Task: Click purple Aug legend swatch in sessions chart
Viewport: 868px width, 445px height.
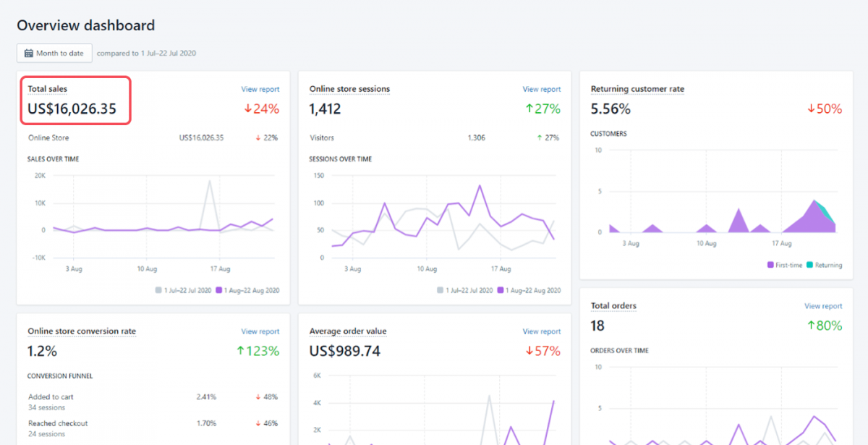Action: pyautogui.click(x=501, y=290)
